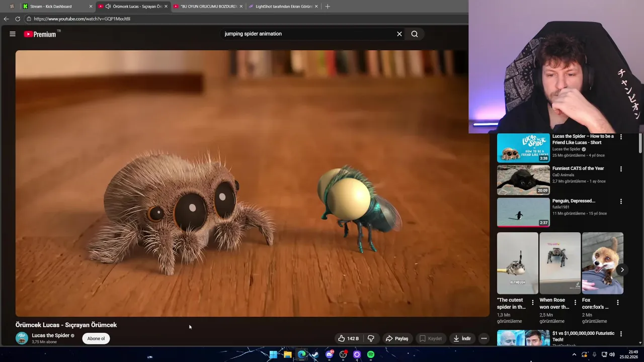Reload the page with the refresh icon

pyautogui.click(x=18, y=19)
